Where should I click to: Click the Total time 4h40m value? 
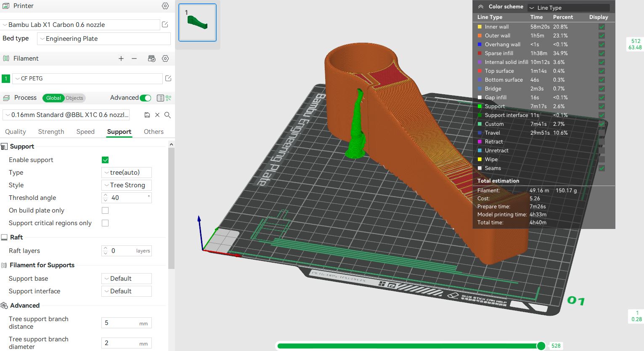coord(538,223)
